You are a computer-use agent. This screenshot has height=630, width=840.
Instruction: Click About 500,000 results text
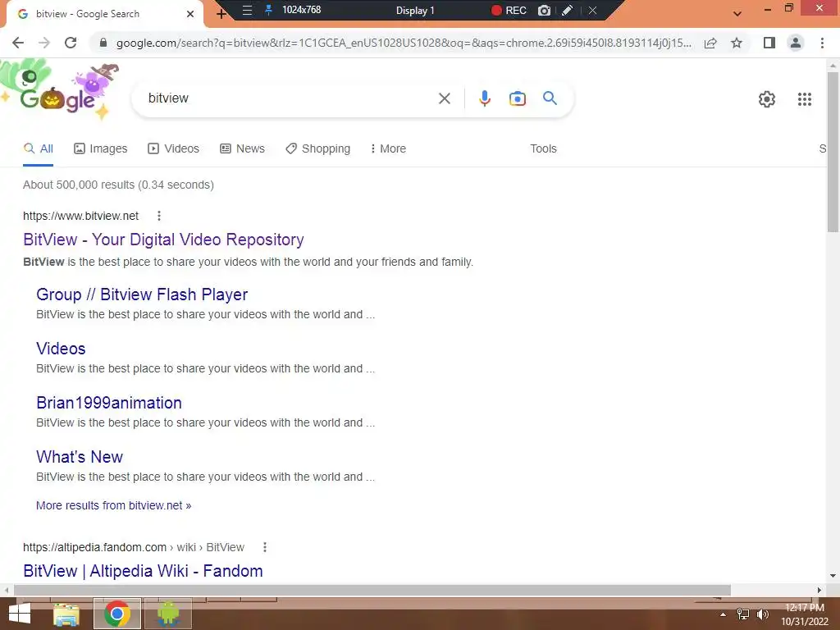click(x=118, y=185)
